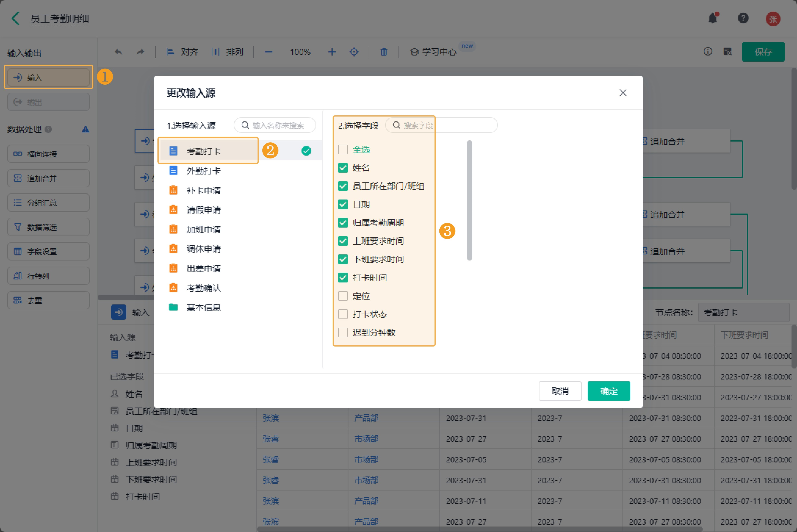Enable the 打卡状态 checkbox
This screenshot has width=797, height=532.
343,314
